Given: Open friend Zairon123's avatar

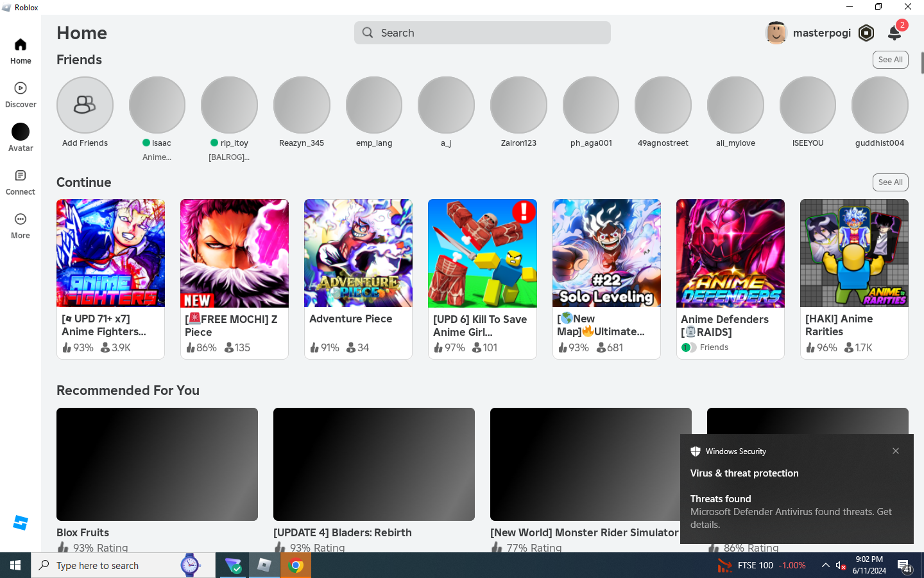Looking at the screenshot, I should click(x=518, y=105).
